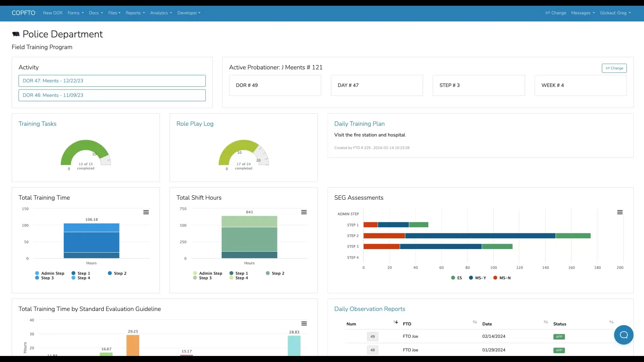Open the Glickauf, Greg user dropdown
Viewport: 644px width, 362px height.
[615, 13]
